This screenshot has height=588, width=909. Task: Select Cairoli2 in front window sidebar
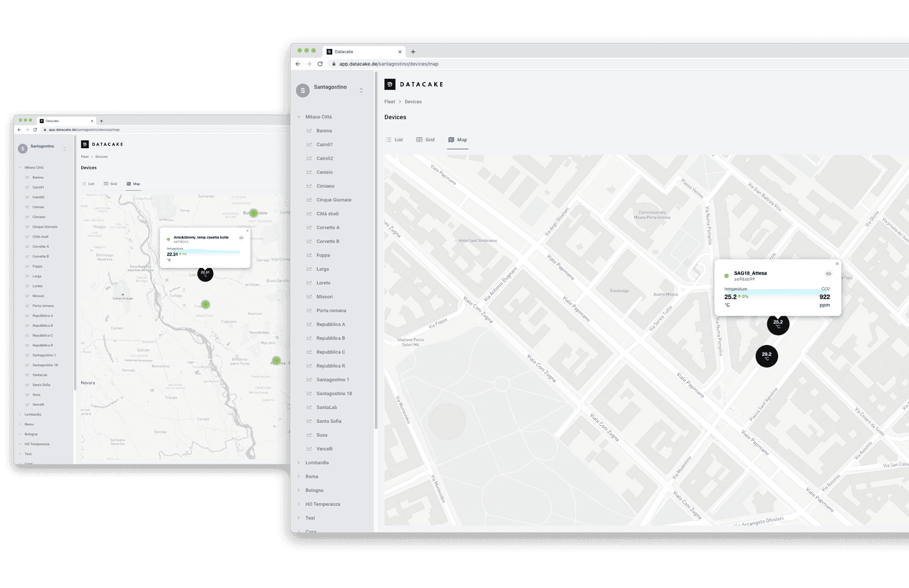click(325, 158)
